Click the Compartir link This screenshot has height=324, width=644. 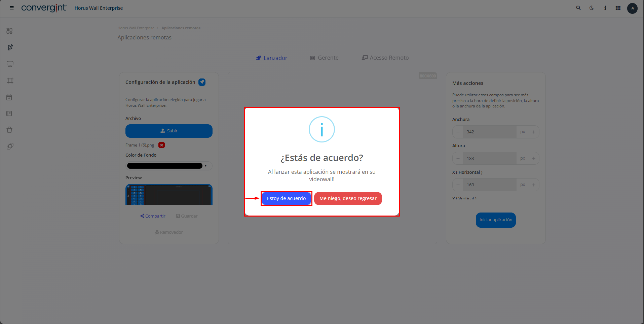(x=153, y=216)
